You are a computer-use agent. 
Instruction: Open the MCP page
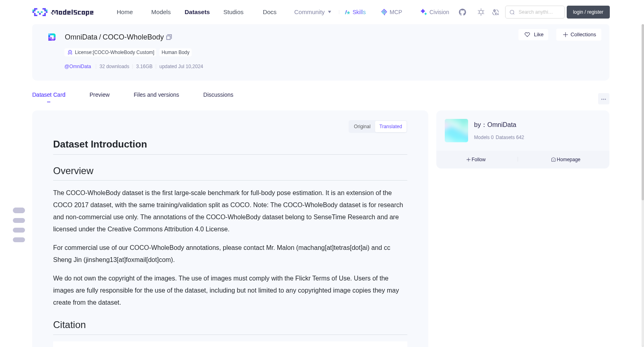coord(391,12)
